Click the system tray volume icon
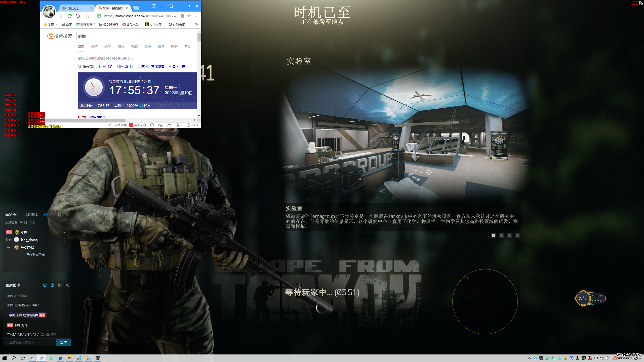 click(x=601, y=358)
